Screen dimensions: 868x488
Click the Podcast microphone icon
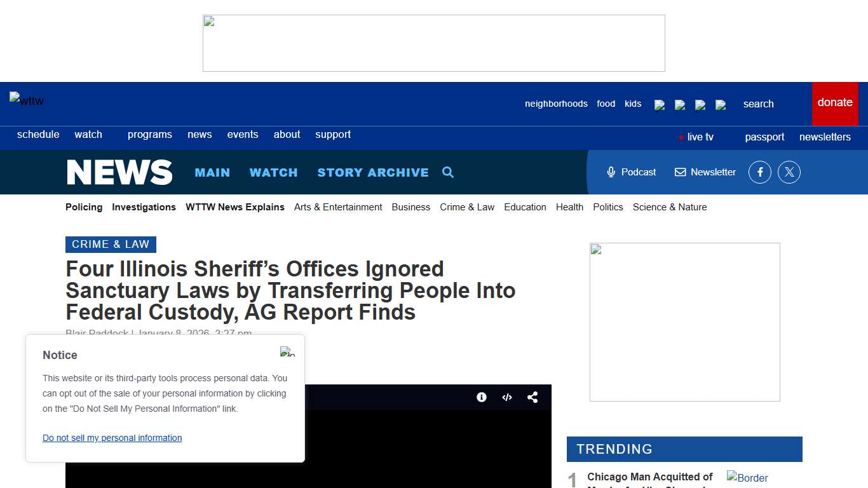click(x=611, y=172)
